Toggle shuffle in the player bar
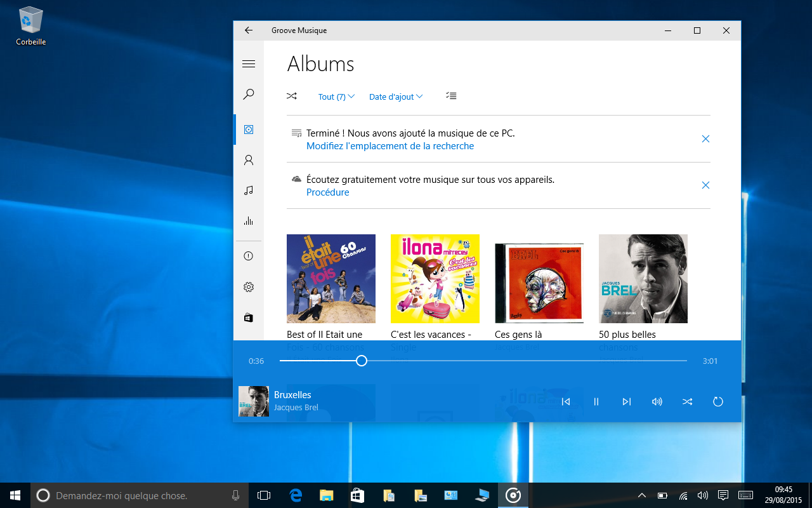Screen dimensions: 812x508 (x=688, y=401)
